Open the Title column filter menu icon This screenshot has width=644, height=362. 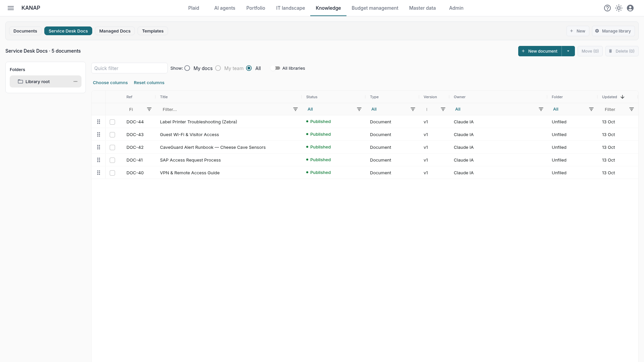[x=296, y=109]
